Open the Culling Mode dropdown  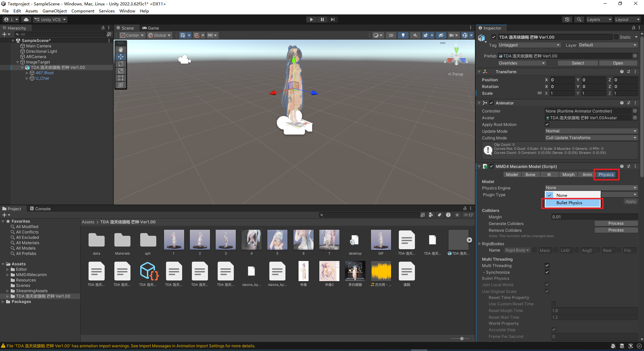(591, 138)
